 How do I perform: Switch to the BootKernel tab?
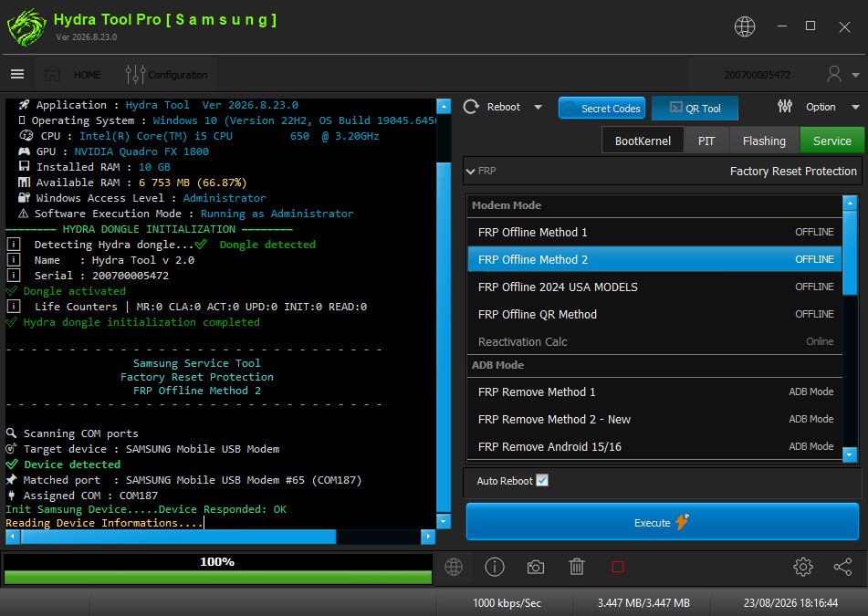click(x=643, y=141)
